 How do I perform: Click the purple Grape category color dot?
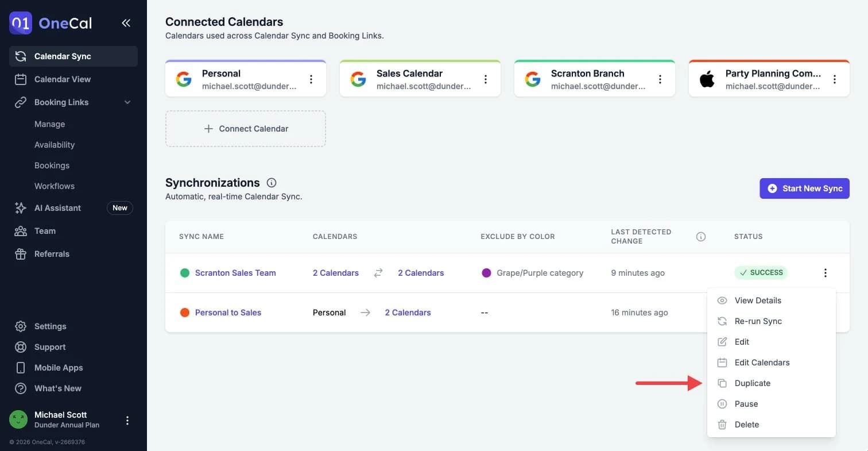point(486,273)
